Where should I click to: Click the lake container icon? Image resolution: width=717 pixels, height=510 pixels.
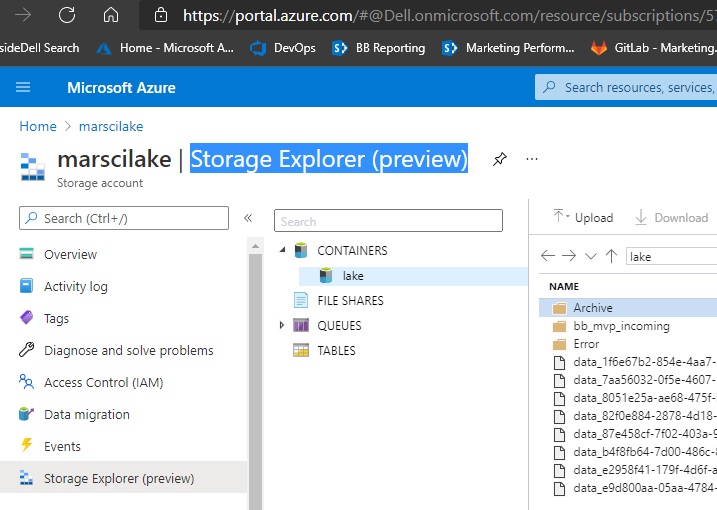[x=326, y=275]
